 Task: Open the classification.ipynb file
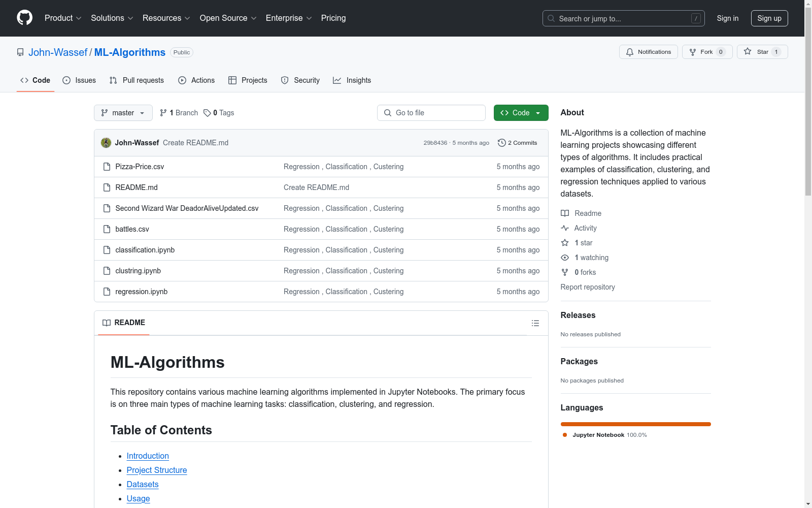[145, 250]
